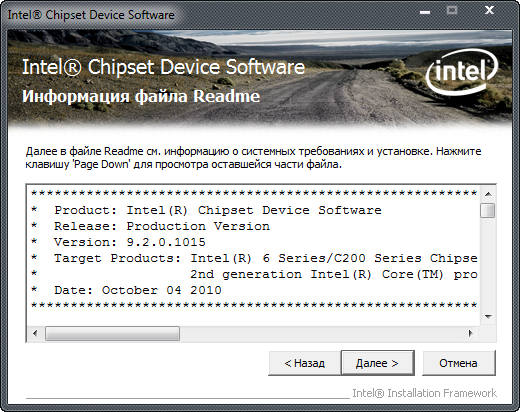The image size is (520, 412).
Task: Click the Intel logo in the banner
Action: click(462, 72)
